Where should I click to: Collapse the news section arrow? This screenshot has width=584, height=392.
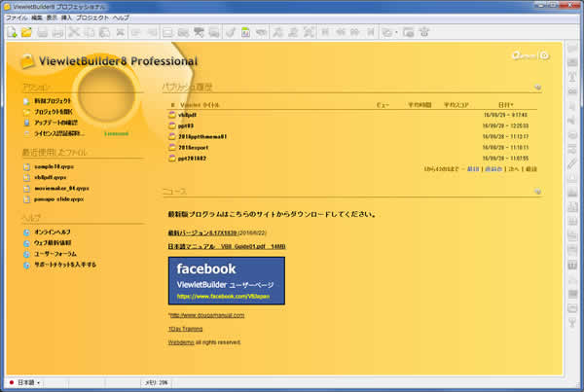coord(534,192)
